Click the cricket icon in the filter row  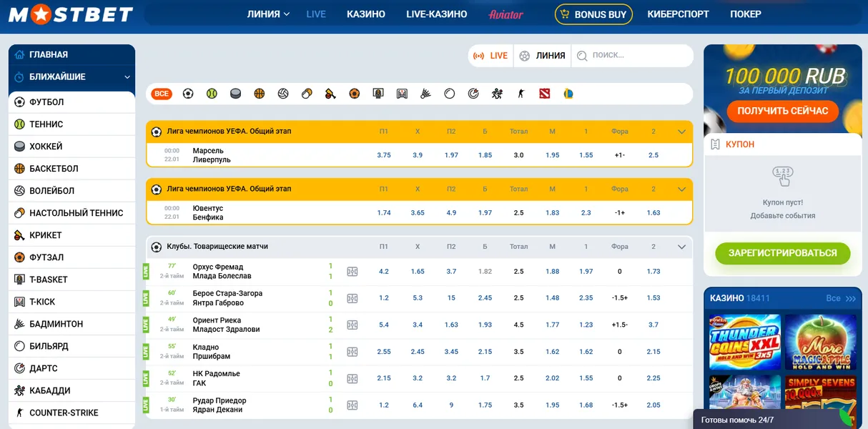click(x=330, y=93)
